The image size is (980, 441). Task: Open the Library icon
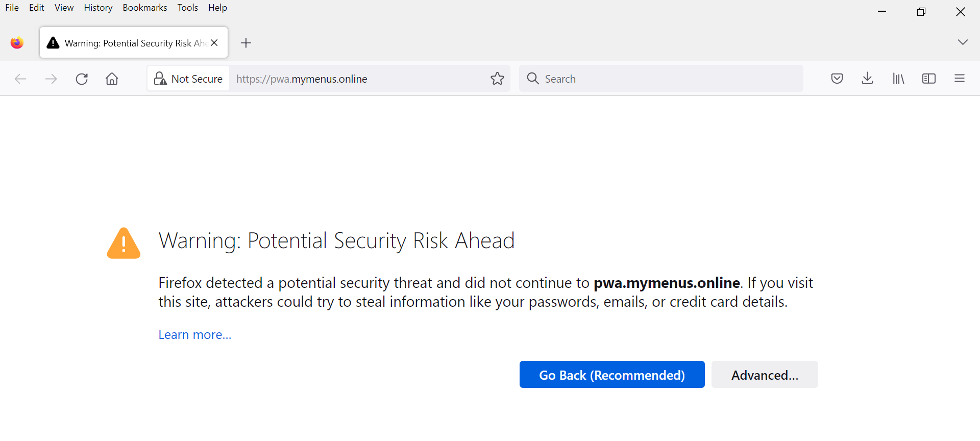coord(898,79)
